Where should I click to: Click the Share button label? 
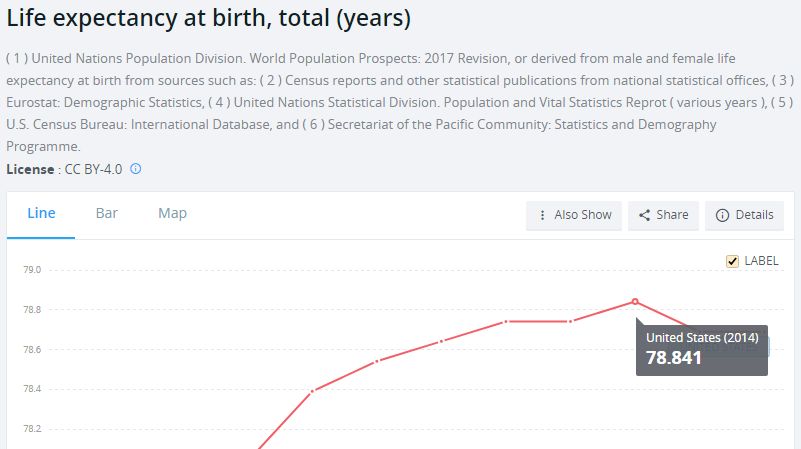(x=672, y=215)
